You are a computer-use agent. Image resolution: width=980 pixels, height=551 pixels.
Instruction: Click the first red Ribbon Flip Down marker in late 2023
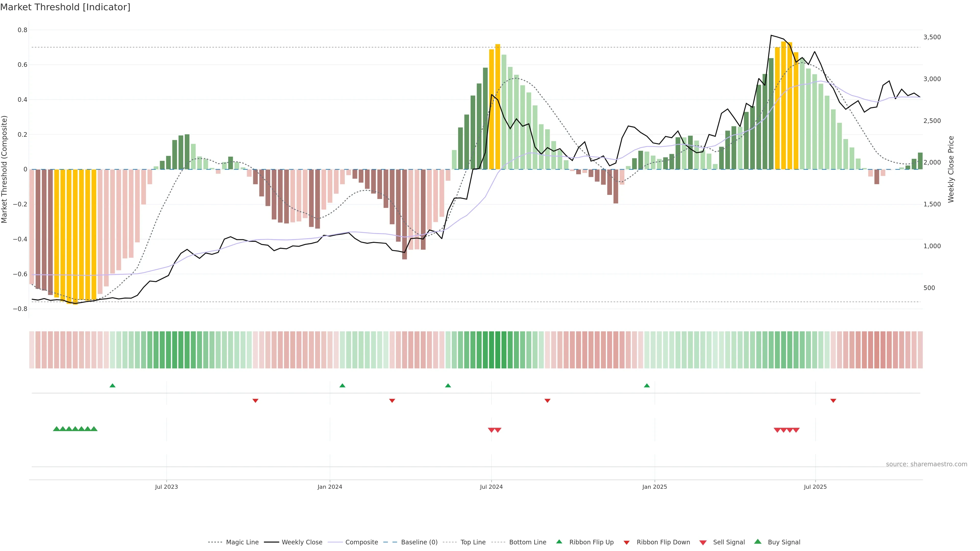pyautogui.click(x=255, y=400)
